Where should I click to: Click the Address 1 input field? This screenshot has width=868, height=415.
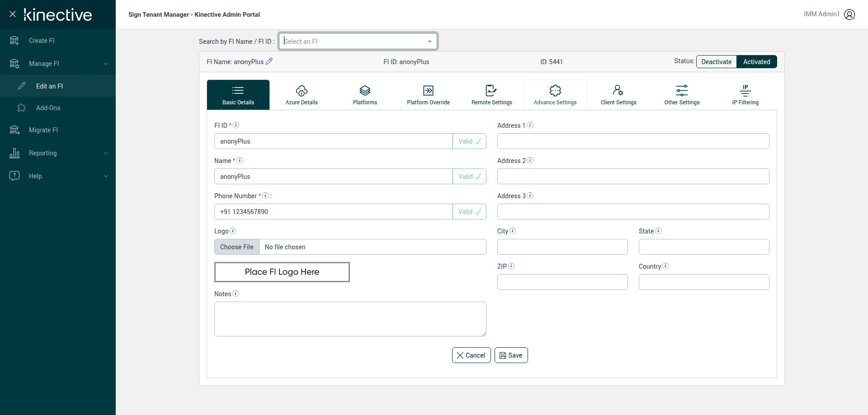coord(633,141)
